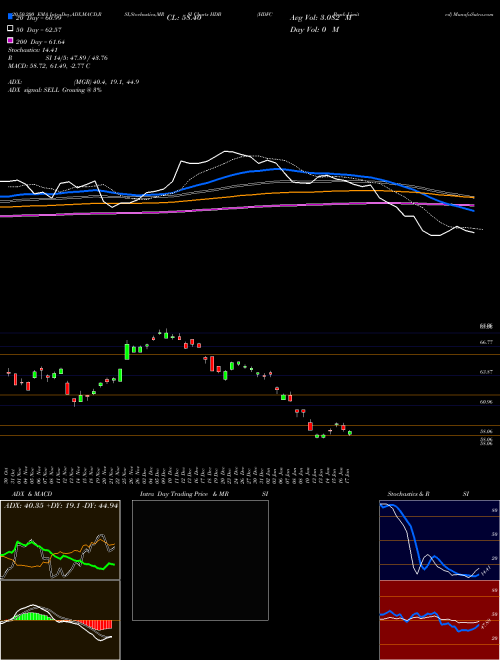Click the magenta 200 Day EMA legend swatch
Viewport: 500px width, 660px height.
pyautogui.click(x=10, y=41)
